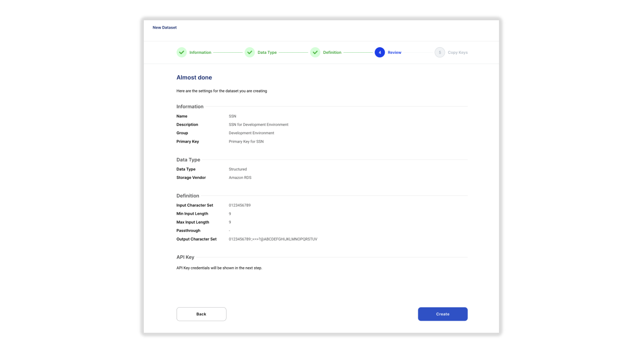Click the Max Input Length value 9

click(x=230, y=222)
